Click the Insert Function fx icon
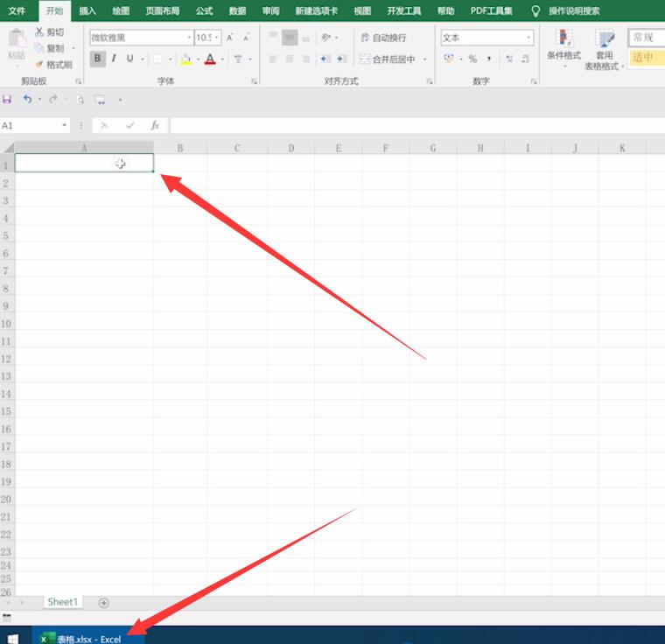 pos(155,125)
